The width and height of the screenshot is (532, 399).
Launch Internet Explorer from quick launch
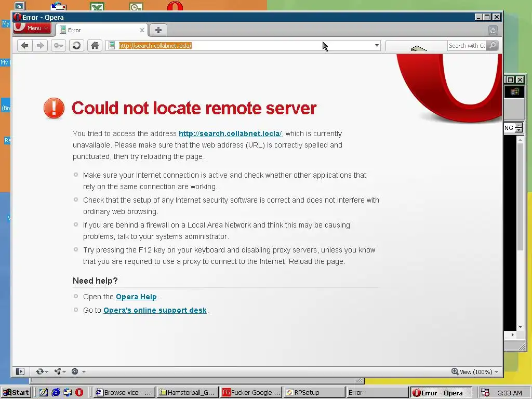55,393
